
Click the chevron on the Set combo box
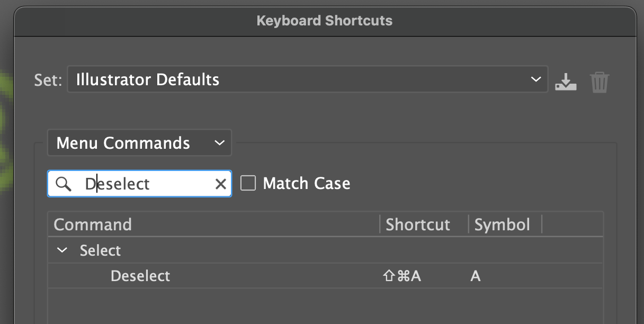click(535, 78)
